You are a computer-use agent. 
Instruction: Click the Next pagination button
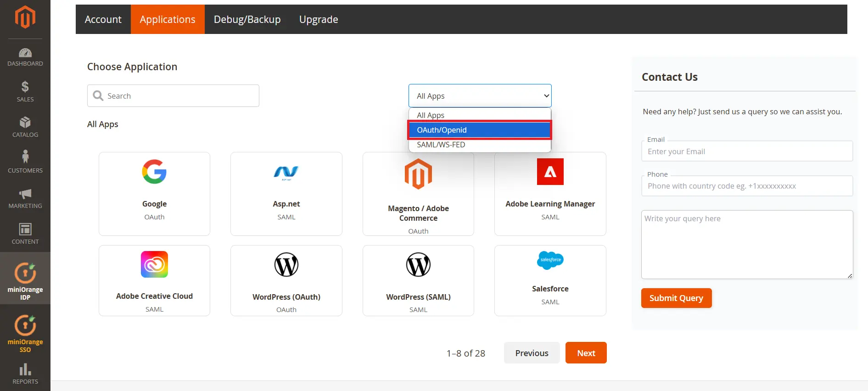click(586, 353)
